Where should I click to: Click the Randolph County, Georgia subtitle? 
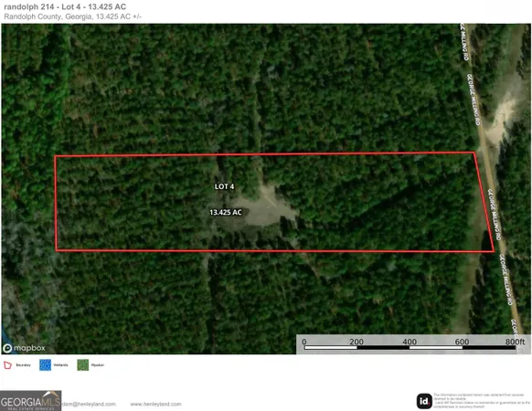click(48, 16)
